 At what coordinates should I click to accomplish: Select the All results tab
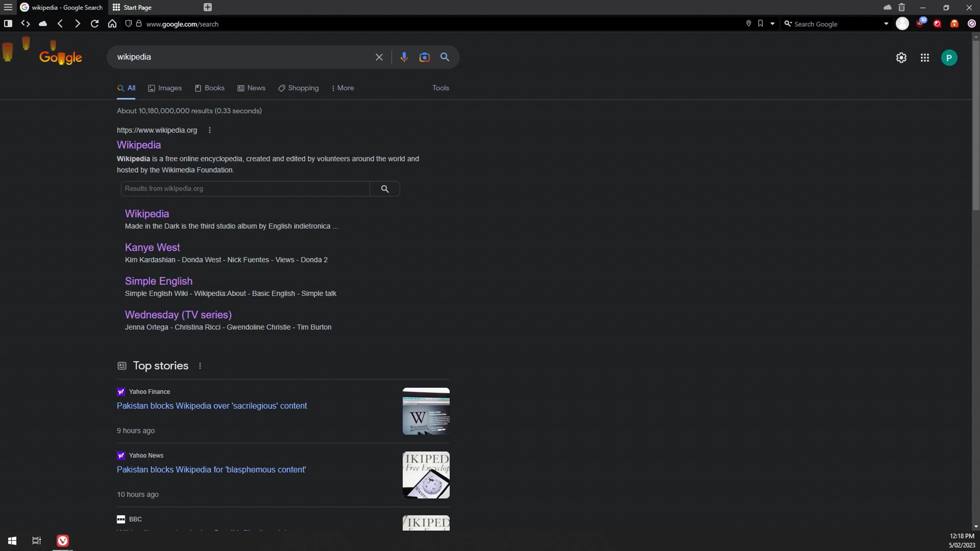click(x=126, y=88)
